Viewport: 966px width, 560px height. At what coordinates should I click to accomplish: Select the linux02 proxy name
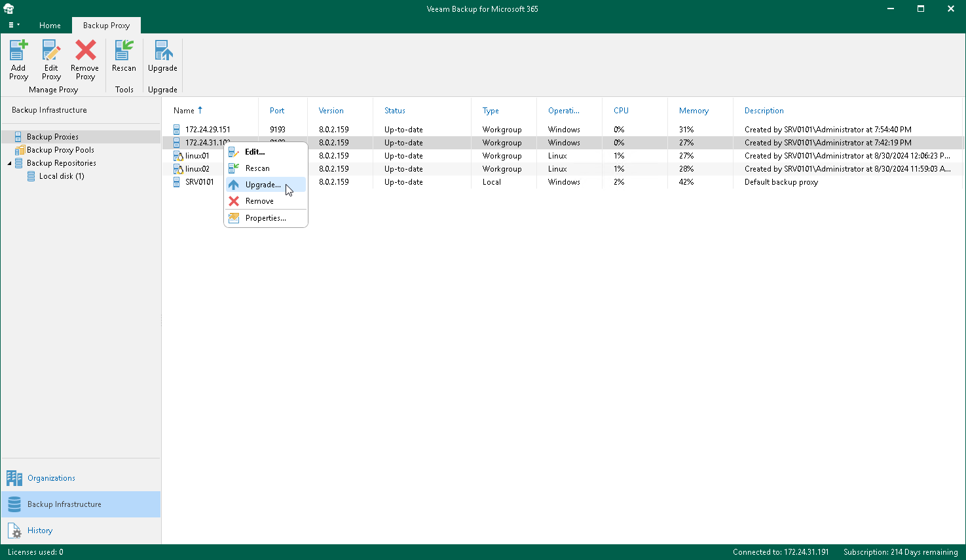point(197,169)
